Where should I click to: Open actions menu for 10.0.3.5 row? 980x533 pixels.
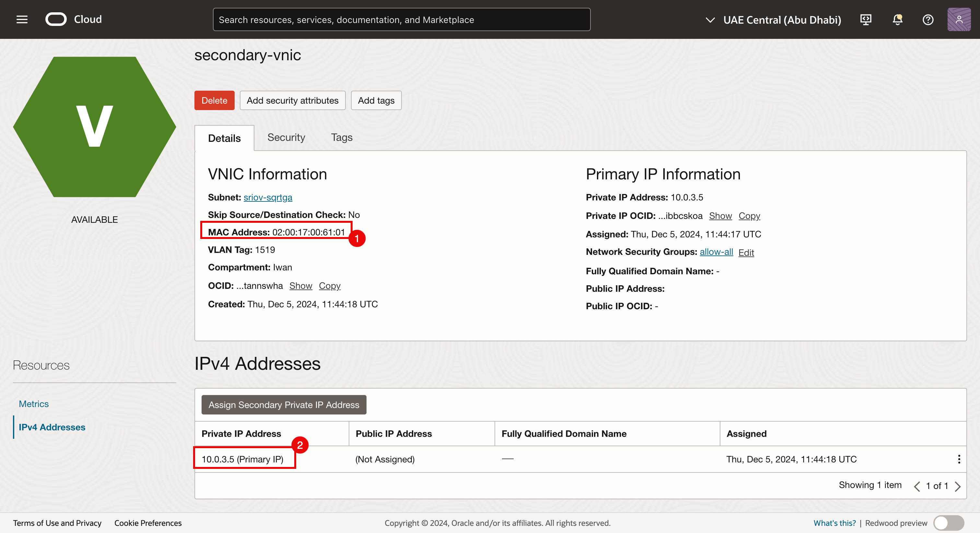tap(959, 459)
